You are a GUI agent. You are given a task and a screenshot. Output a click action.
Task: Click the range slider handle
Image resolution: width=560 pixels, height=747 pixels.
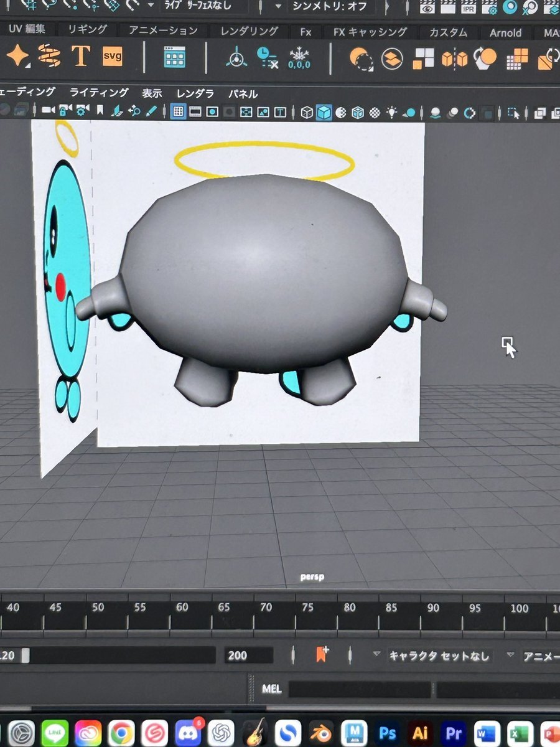point(26,655)
